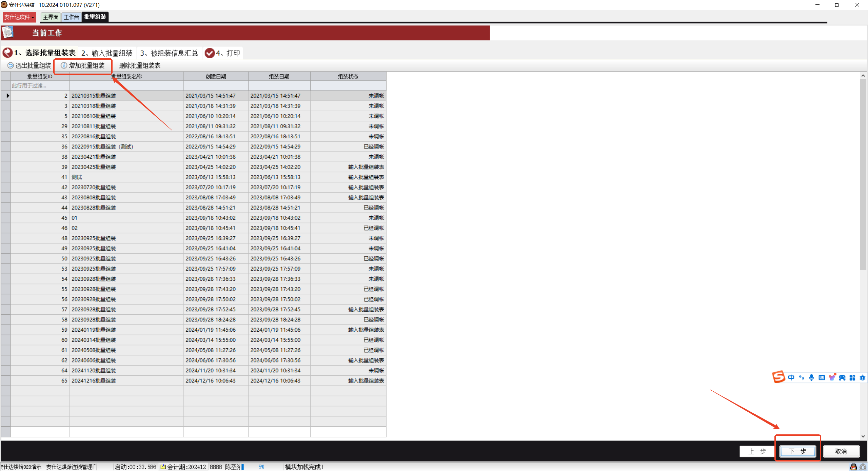Toggle Chinese/English mode 中 indicator

[791, 377]
